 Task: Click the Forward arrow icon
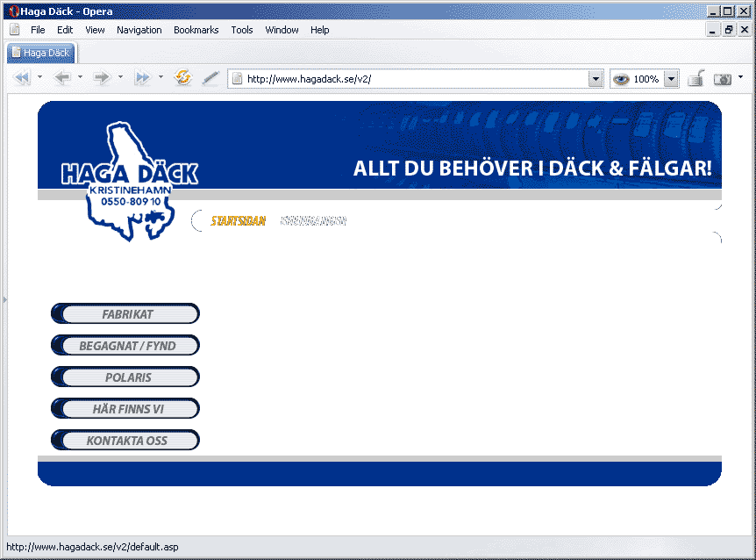pos(101,77)
